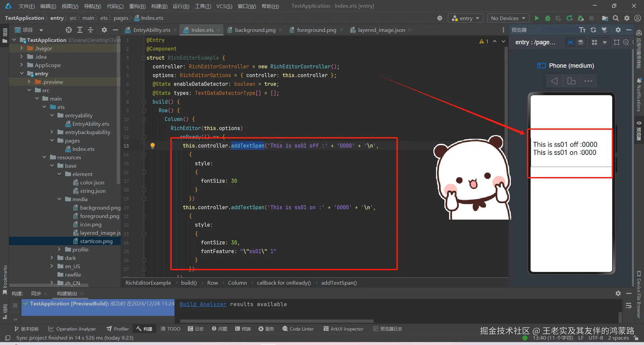Run the entry module on device
Screen dimensions: 644x345
(x=536, y=18)
